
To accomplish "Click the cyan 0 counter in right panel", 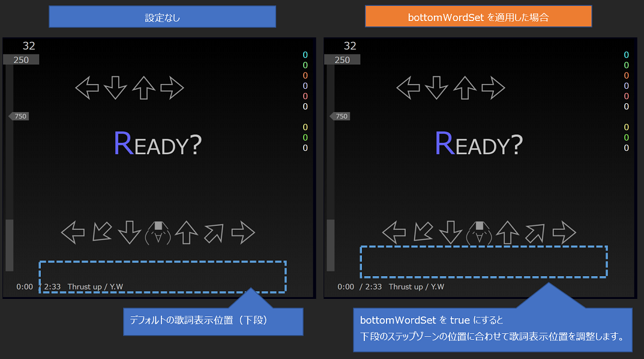I will tap(627, 55).
